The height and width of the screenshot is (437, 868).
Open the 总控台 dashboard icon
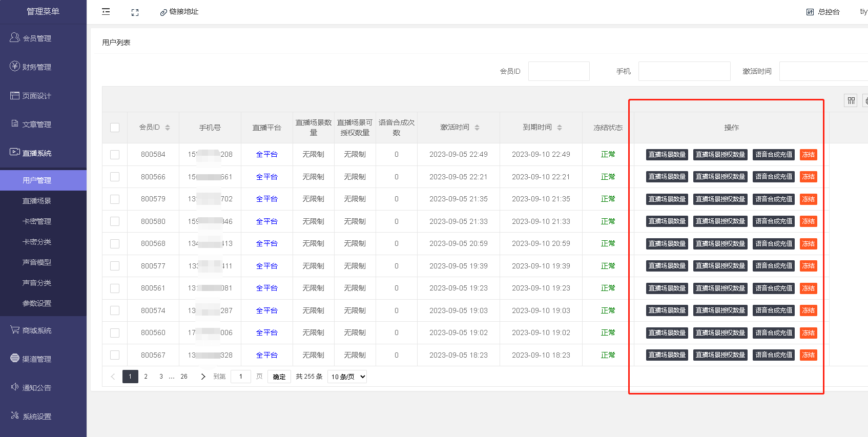[810, 12]
